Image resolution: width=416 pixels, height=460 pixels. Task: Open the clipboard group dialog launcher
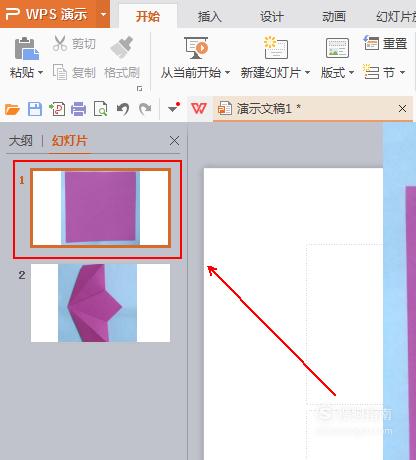(x=140, y=89)
